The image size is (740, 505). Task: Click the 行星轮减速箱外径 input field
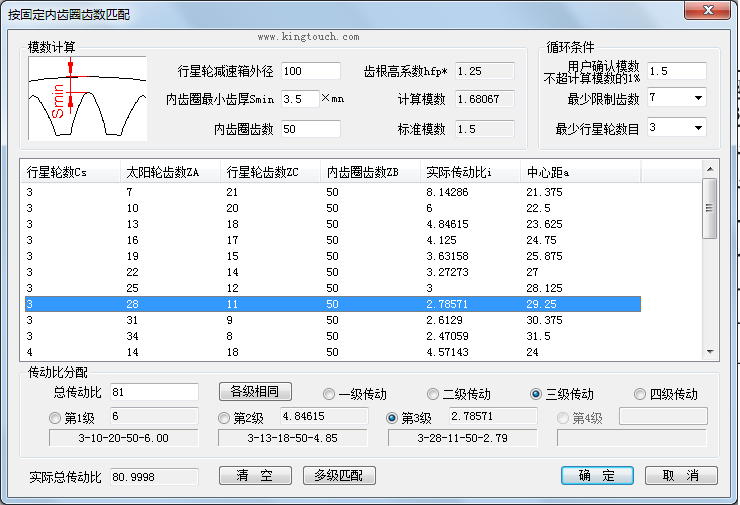(311, 71)
